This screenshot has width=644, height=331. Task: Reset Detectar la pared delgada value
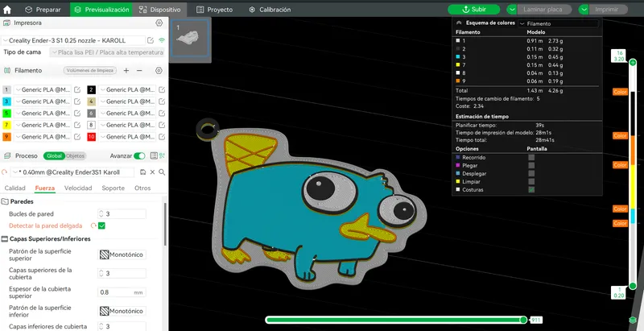93,225
